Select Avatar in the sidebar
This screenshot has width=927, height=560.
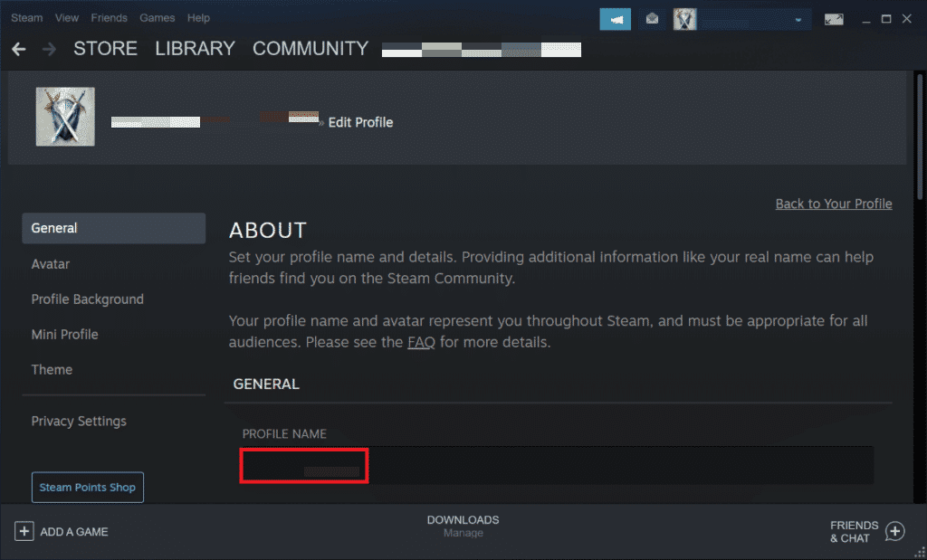51,264
